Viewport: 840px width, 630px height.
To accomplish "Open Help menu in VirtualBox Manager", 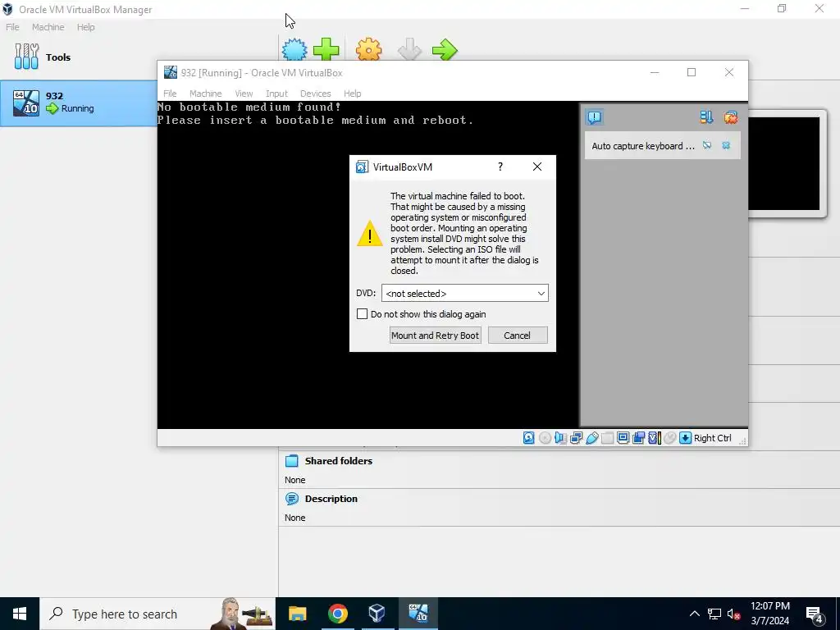I will coord(85,27).
